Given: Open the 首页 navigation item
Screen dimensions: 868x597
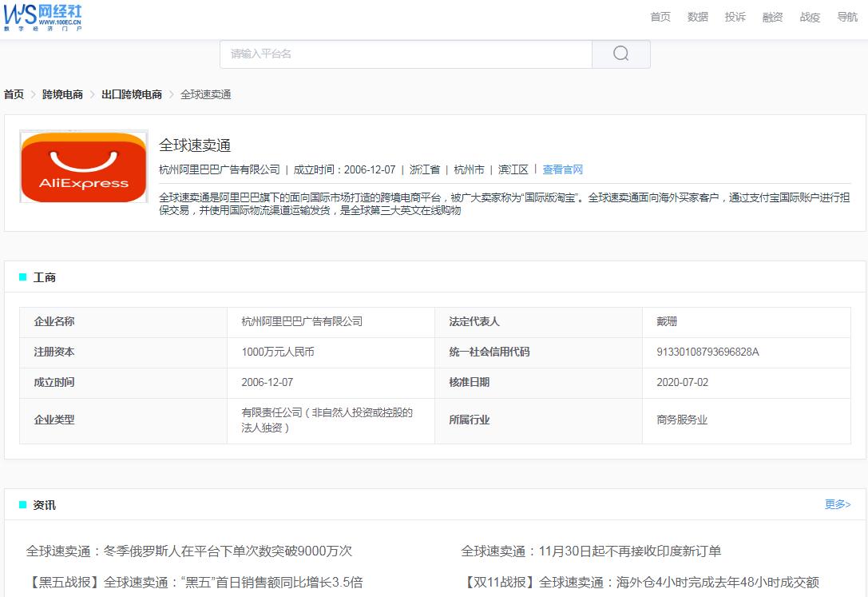Looking at the screenshot, I should (x=660, y=17).
